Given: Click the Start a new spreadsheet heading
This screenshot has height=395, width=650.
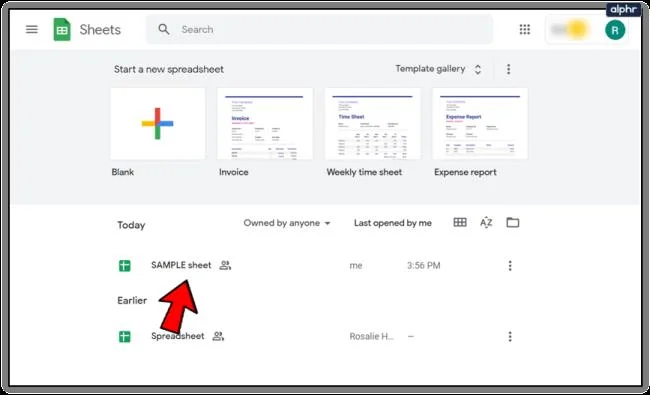Looking at the screenshot, I should click(x=169, y=69).
